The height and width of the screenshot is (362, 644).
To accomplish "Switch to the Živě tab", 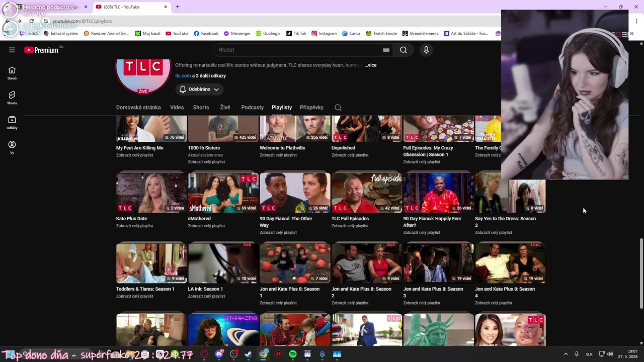I will coord(225,107).
